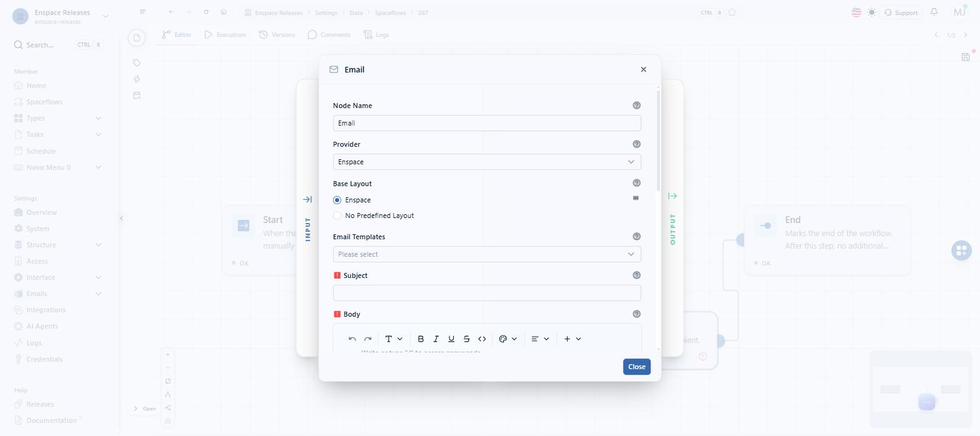Go back using the back arrow
Viewport: 980px width, 436px height.
point(171,12)
